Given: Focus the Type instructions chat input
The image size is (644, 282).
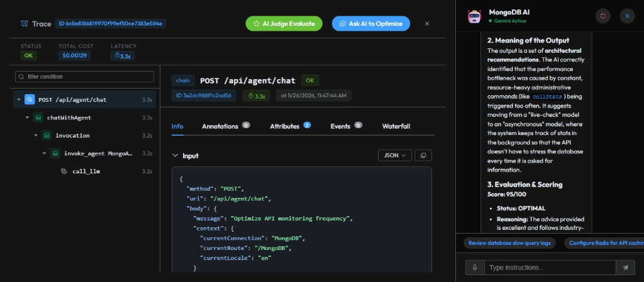Looking at the screenshot, I should click(550, 268).
